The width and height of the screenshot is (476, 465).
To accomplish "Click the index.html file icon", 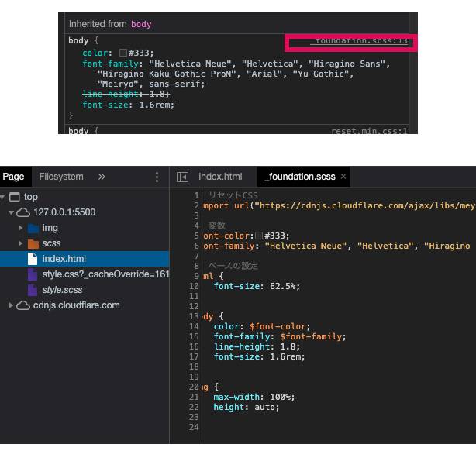I will point(33,259).
